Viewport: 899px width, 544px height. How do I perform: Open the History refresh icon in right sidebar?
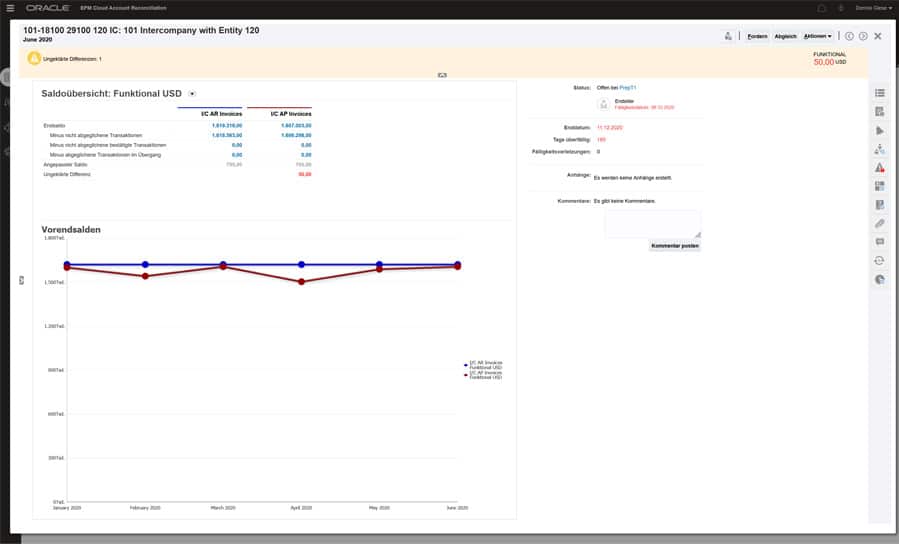click(x=880, y=261)
